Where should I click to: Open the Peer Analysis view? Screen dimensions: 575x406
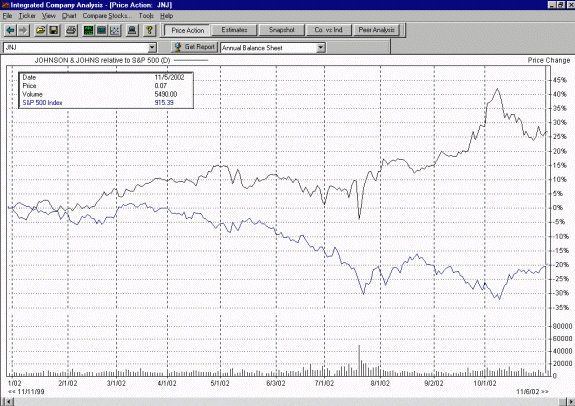(x=376, y=30)
